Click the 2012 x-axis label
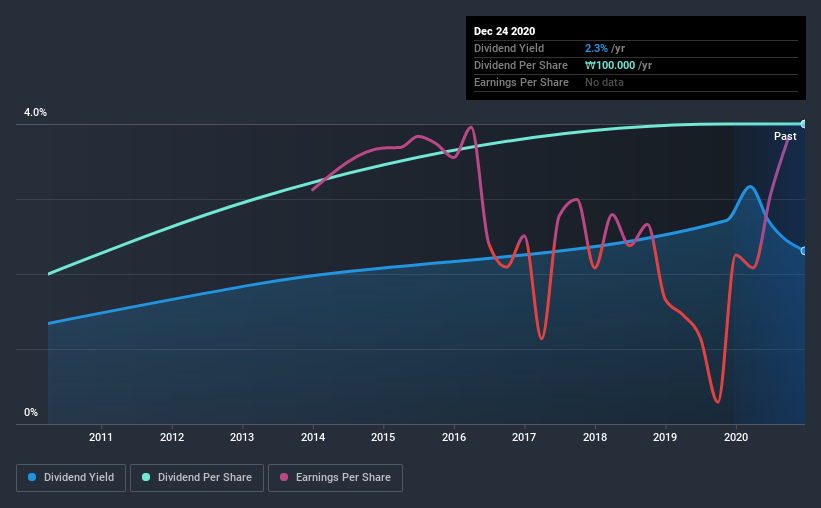Image resolution: width=821 pixels, height=508 pixels. pyautogui.click(x=172, y=437)
